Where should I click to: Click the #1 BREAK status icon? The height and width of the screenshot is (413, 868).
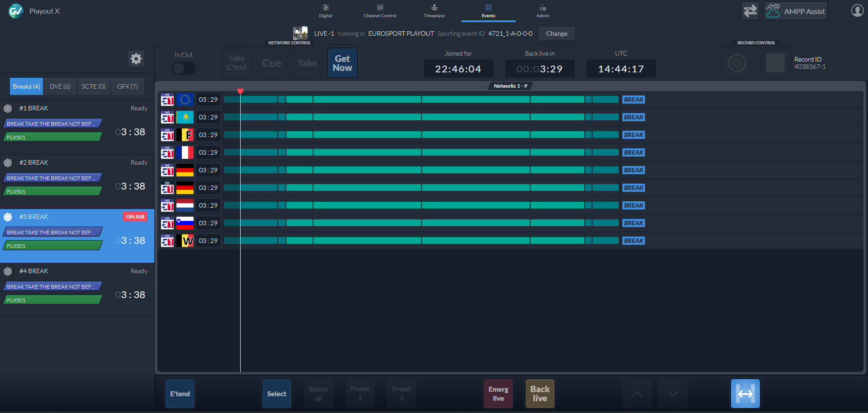point(8,108)
